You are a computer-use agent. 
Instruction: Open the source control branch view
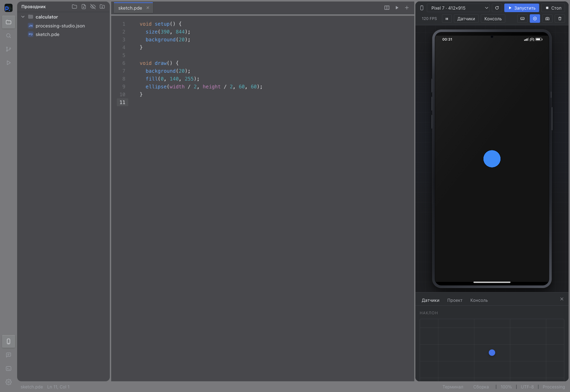click(9, 49)
